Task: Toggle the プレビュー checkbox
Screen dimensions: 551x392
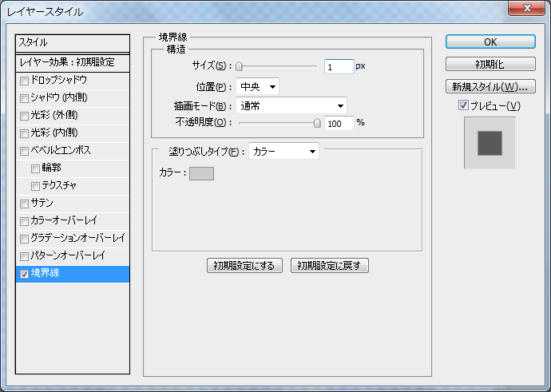Action: (x=463, y=105)
